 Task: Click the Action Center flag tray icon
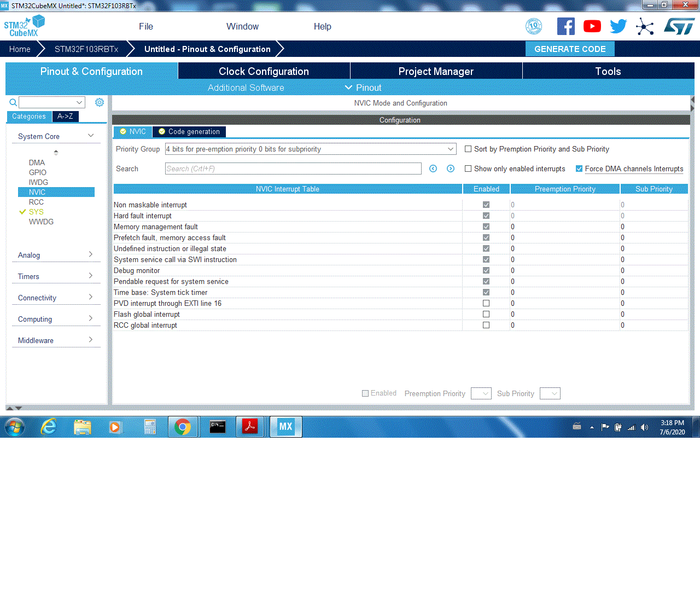coord(605,427)
